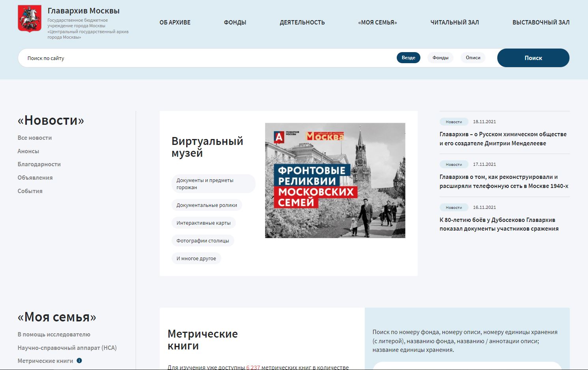Image resolution: width=588 pixels, height=370 pixels.
Task: Go to Благодарности in the sidebar
Action: pyautogui.click(x=39, y=164)
